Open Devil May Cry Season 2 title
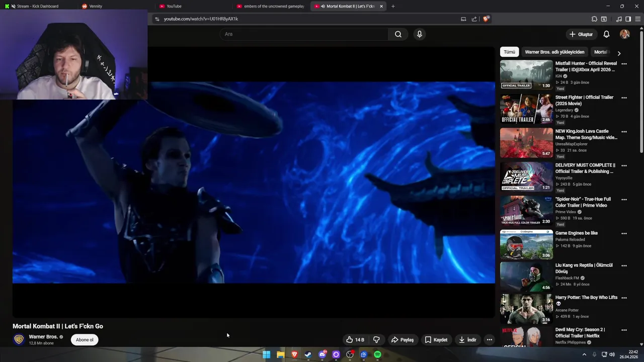The width and height of the screenshot is (644, 362). click(580, 332)
